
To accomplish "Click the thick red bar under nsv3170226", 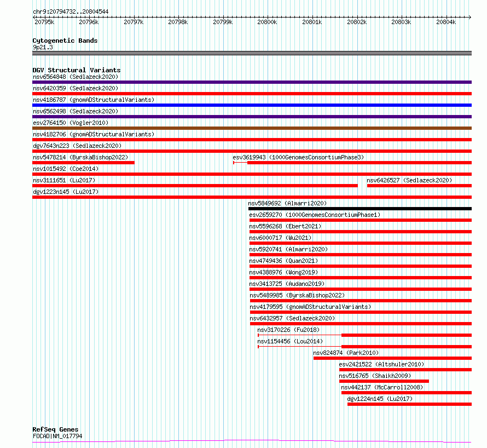I will point(407,335).
